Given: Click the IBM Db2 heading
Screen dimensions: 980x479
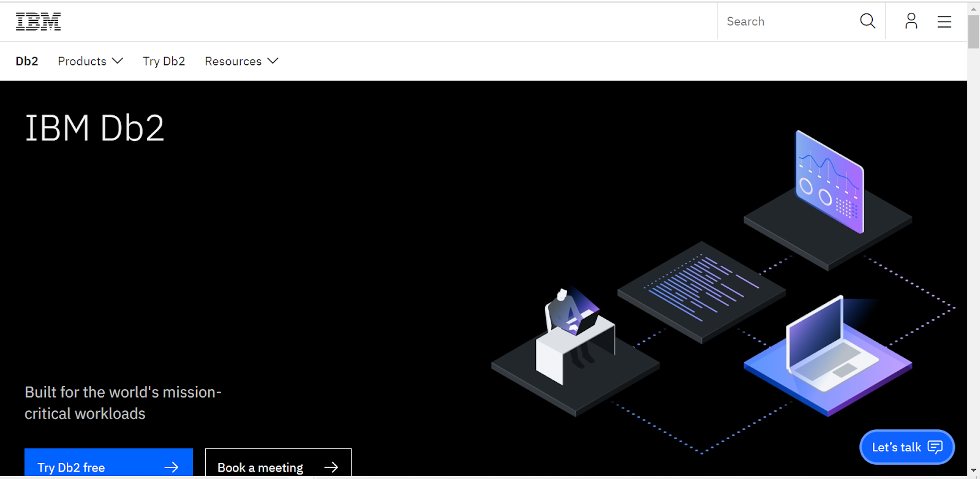Looking at the screenshot, I should (95, 129).
